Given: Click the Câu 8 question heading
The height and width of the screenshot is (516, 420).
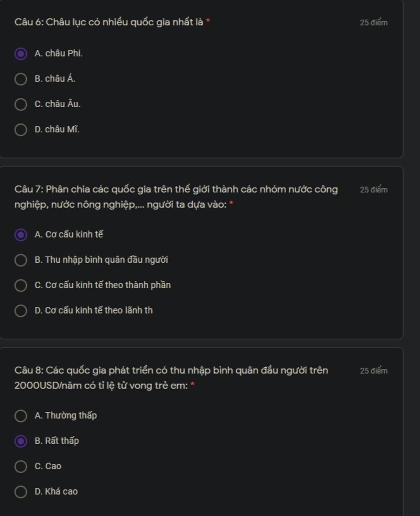Looking at the screenshot, I should pos(171,378).
